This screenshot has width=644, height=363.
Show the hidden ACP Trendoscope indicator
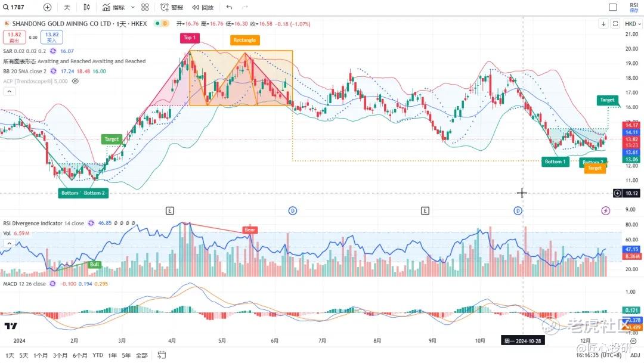tap(75, 81)
